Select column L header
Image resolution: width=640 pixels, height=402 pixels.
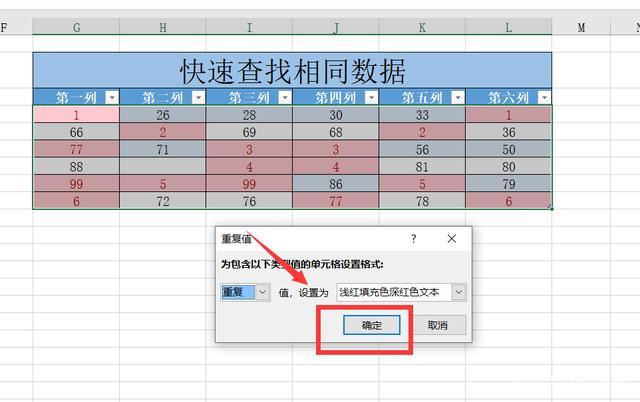pyautogui.click(x=509, y=27)
